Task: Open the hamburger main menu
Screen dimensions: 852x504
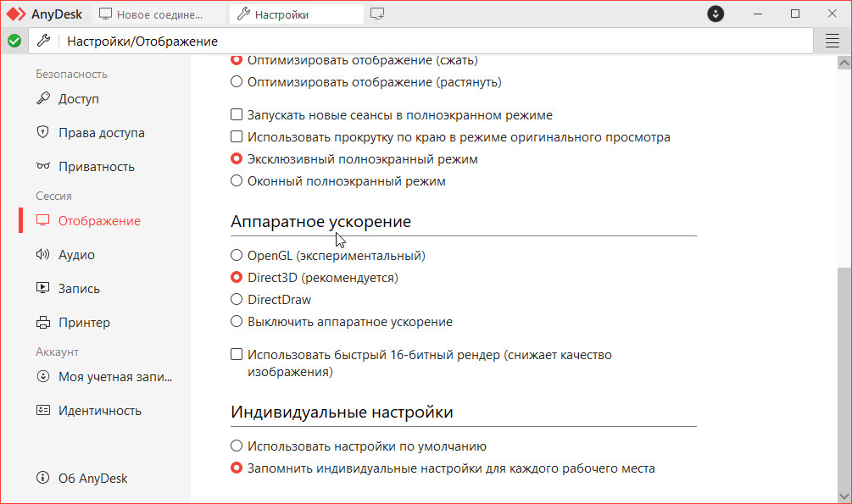Action: (x=832, y=41)
